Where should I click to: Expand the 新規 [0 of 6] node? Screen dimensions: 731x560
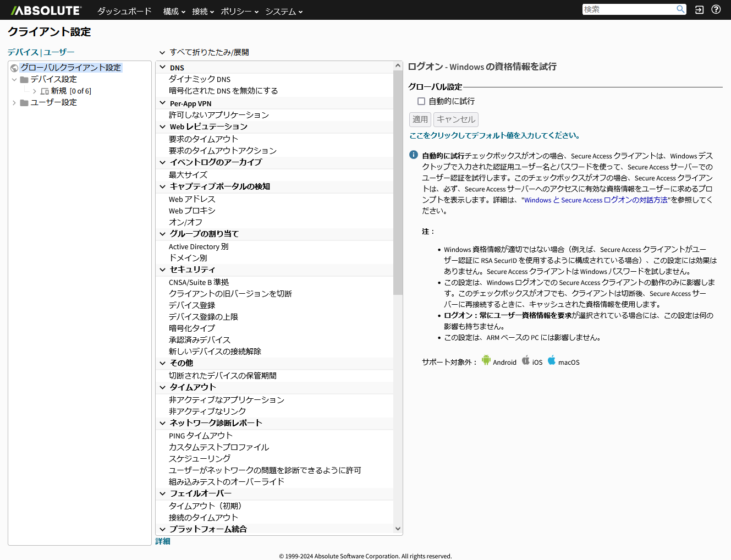35,91
